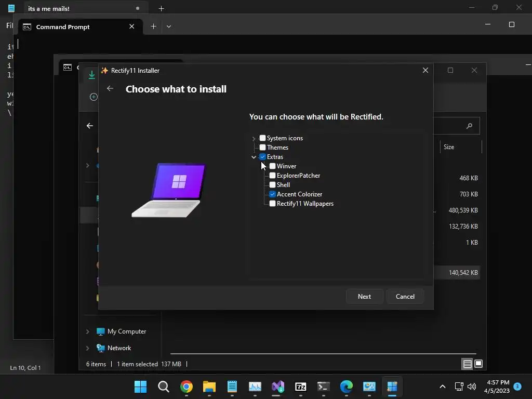The height and width of the screenshot is (399, 532).
Task: Click the search icon in File Explorer
Action: point(470,126)
